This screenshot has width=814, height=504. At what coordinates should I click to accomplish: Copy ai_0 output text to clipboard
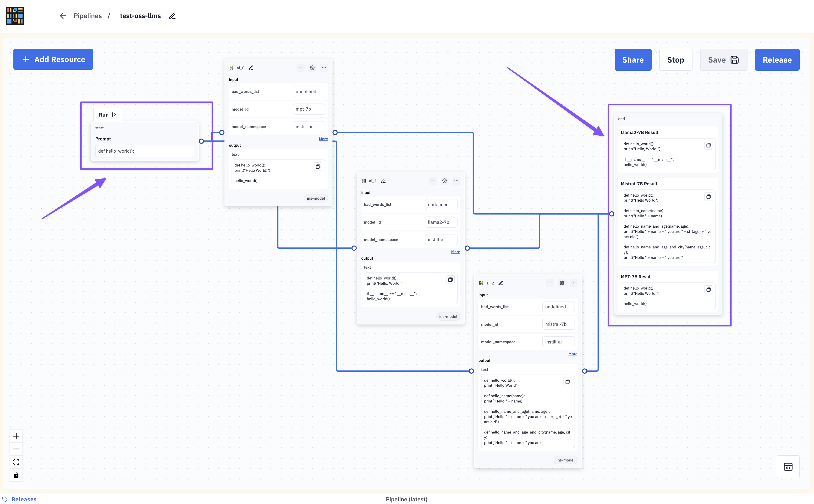318,167
